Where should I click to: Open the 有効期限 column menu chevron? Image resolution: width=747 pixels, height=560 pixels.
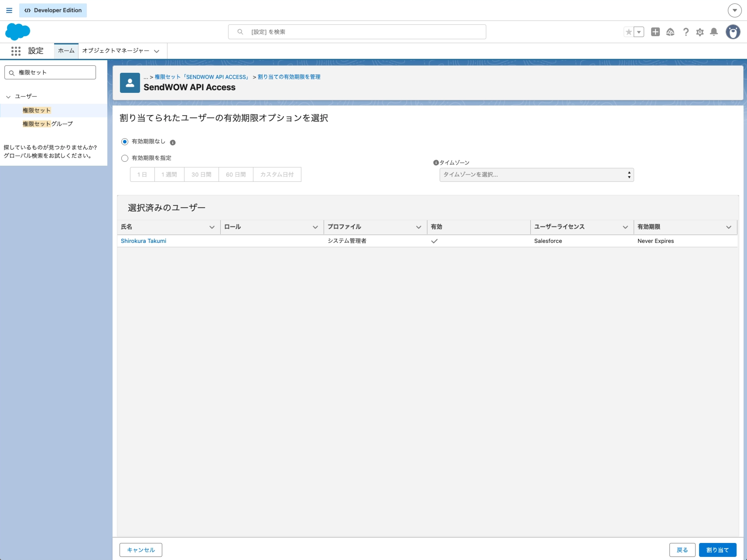pyautogui.click(x=729, y=227)
